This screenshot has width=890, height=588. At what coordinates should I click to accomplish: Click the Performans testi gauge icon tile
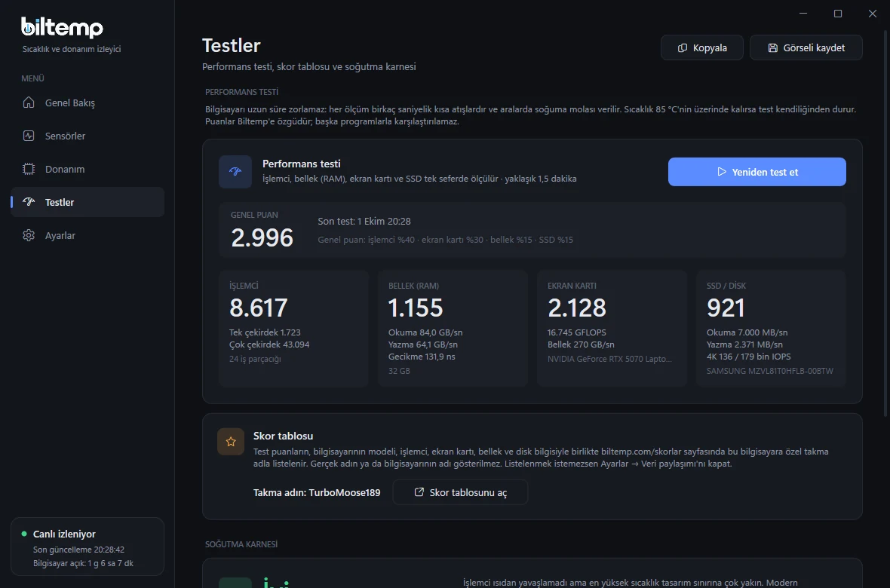[x=235, y=171]
